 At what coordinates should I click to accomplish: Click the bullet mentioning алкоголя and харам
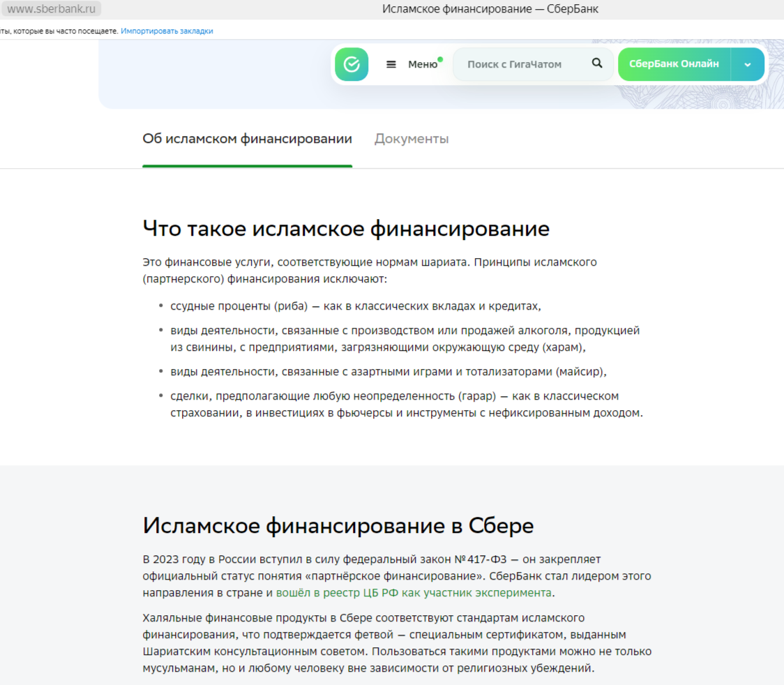click(405, 339)
